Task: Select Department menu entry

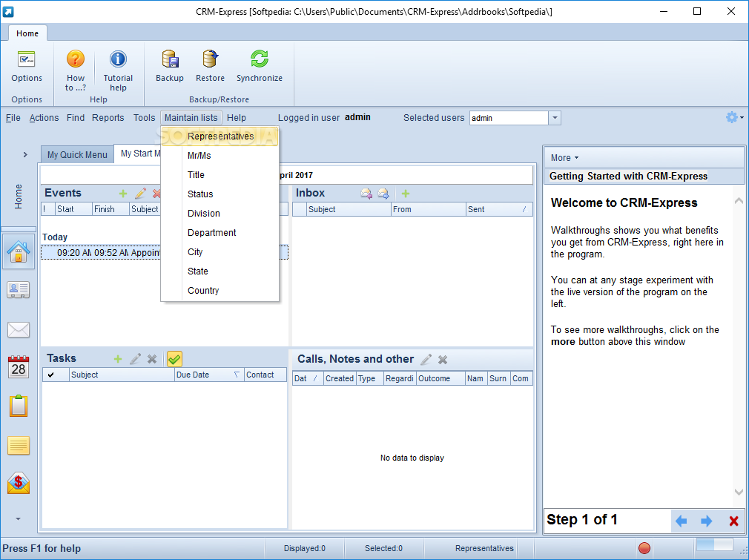Action: coord(220,233)
